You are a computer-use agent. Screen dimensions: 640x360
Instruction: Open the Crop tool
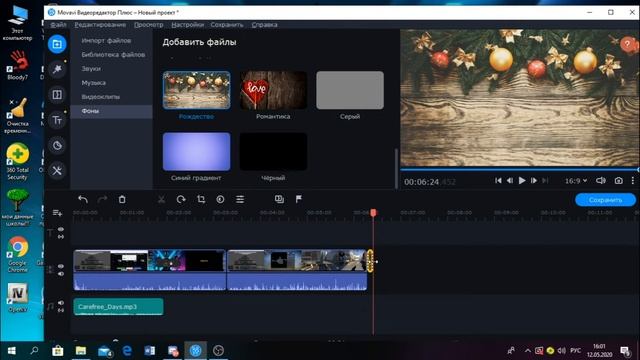coord(201,199)
